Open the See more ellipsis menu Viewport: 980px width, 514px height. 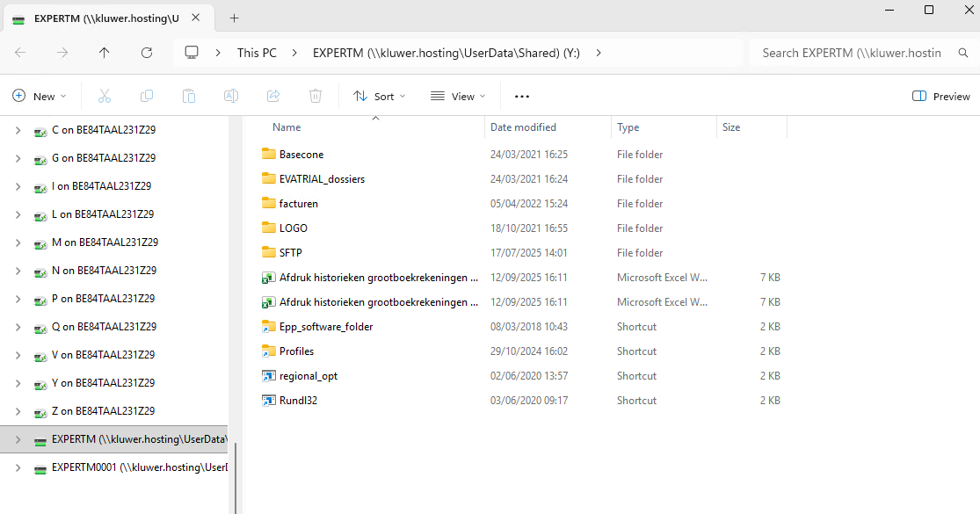click(522, 97)
